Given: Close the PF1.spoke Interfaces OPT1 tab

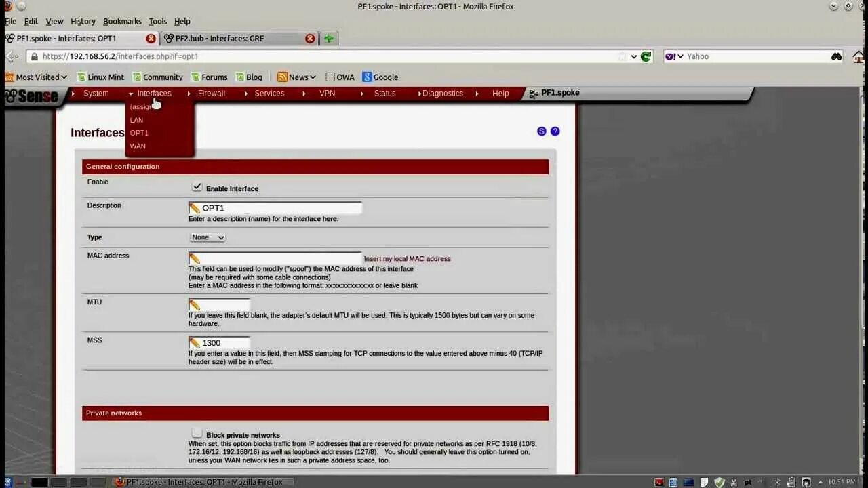Looking at the screenshot, I should (x=151, y=39).
